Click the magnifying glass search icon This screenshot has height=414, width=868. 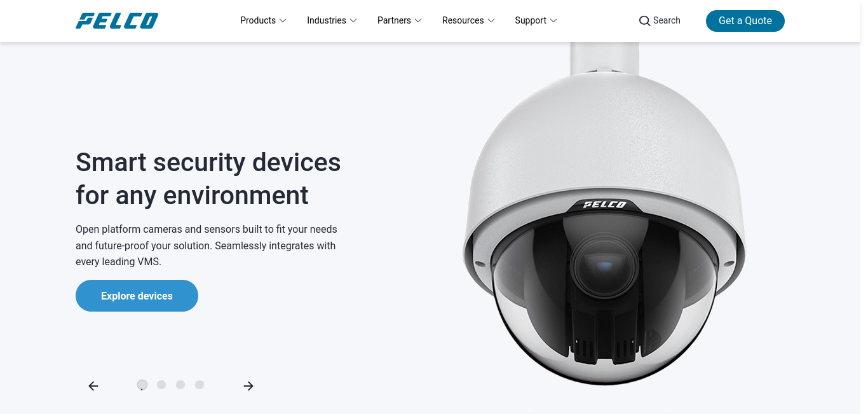click(644, 21)
